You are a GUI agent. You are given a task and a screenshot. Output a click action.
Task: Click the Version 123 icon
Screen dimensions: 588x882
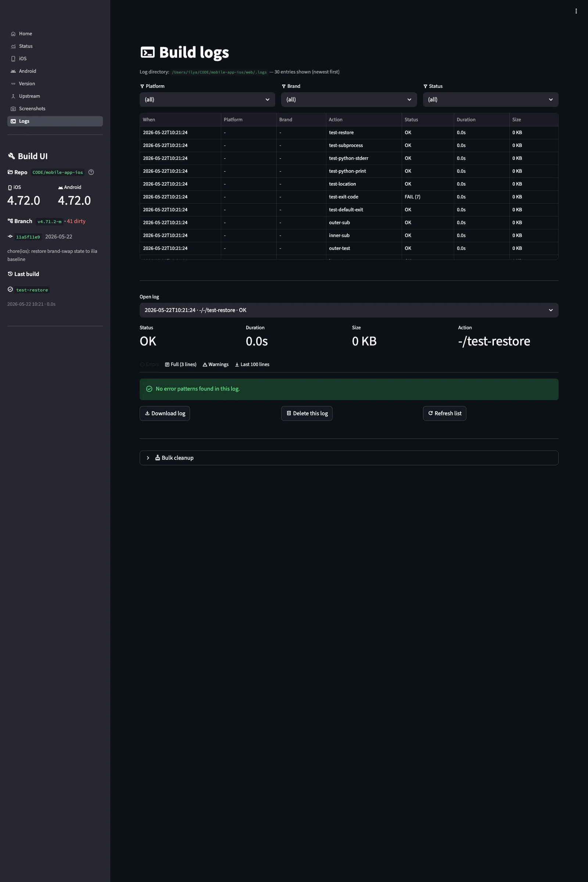tap(13, 84)
